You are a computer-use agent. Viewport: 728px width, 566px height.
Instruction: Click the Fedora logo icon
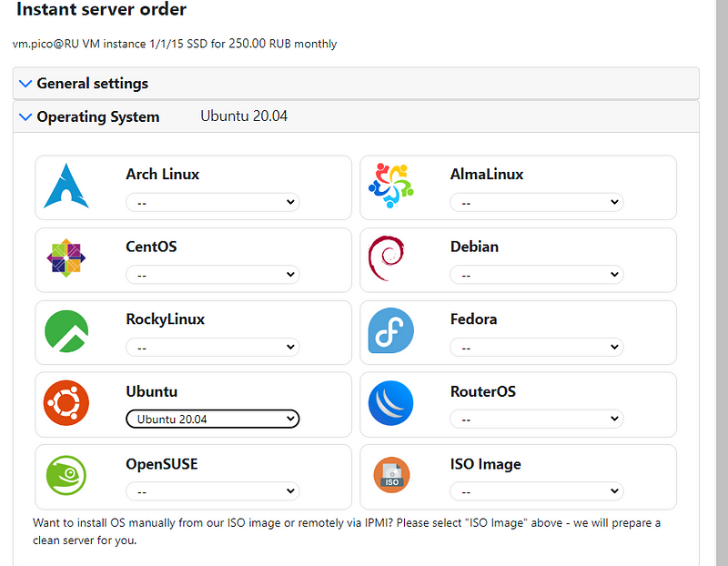click(x=390, y=331)
